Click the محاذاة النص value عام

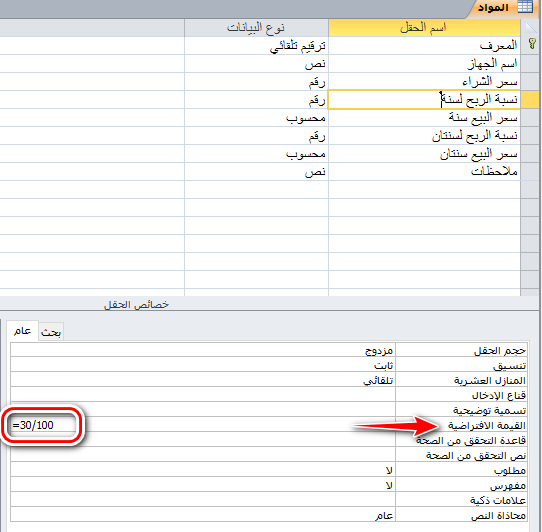pos(203,515)
